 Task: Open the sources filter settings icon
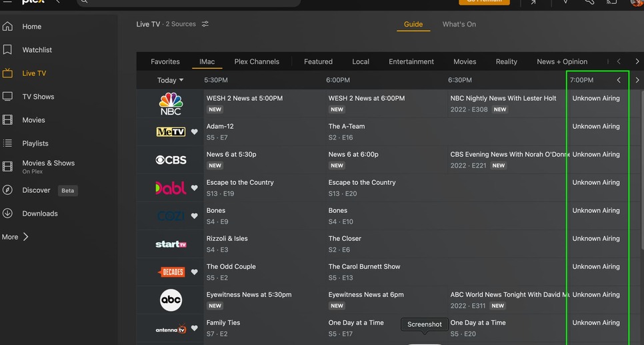click(x=205, y=24)
